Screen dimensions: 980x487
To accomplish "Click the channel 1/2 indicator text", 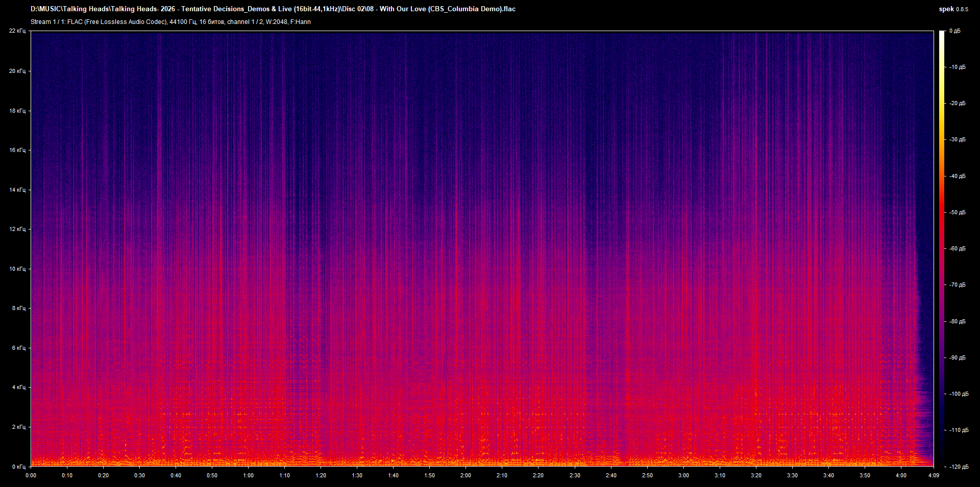I will pyautogui.click(x=246, y=22).
